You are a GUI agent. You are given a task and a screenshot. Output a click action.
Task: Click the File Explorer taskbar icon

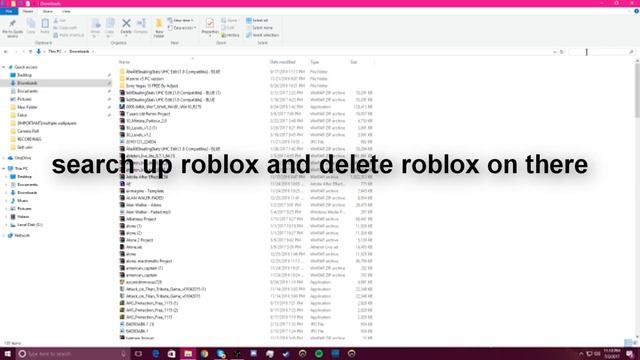coord(188,353)
